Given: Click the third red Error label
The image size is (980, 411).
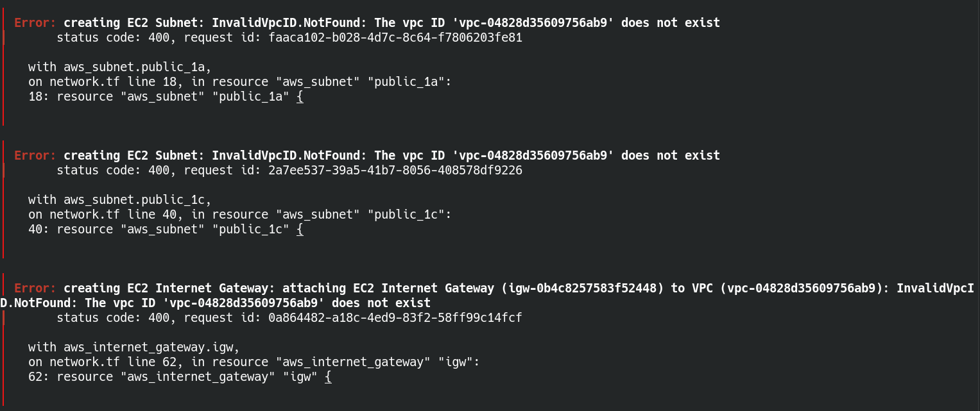Looking at the screenshot, I should pyautogui.click(x=35, y=288).
